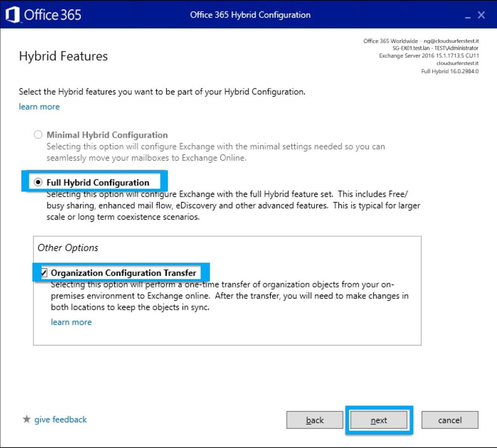This screenshot has height=448, width=497.
Task: Open the give feedback link
Action: click(x=61, y=419)
